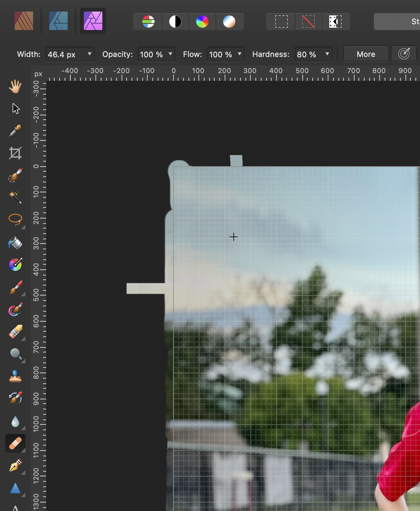Select the Blur droplet tool
The width and height of the screenshot is (420, 511).
(15, 422)
